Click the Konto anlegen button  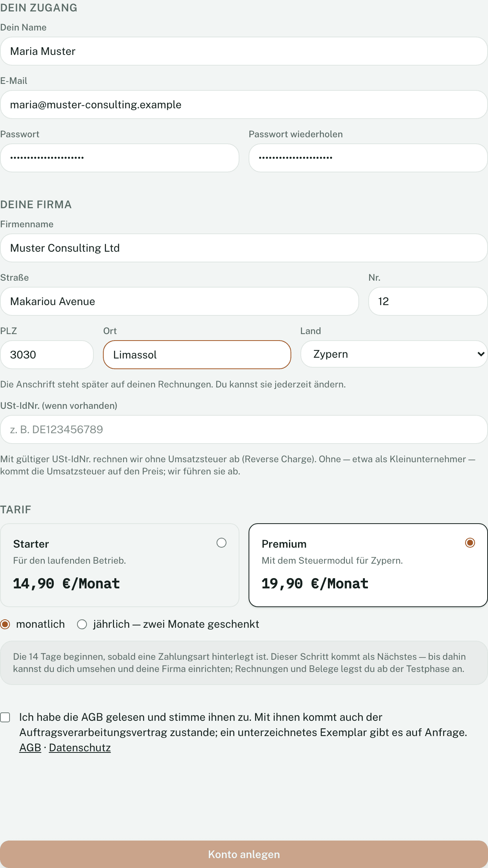[x=244, y=854]
